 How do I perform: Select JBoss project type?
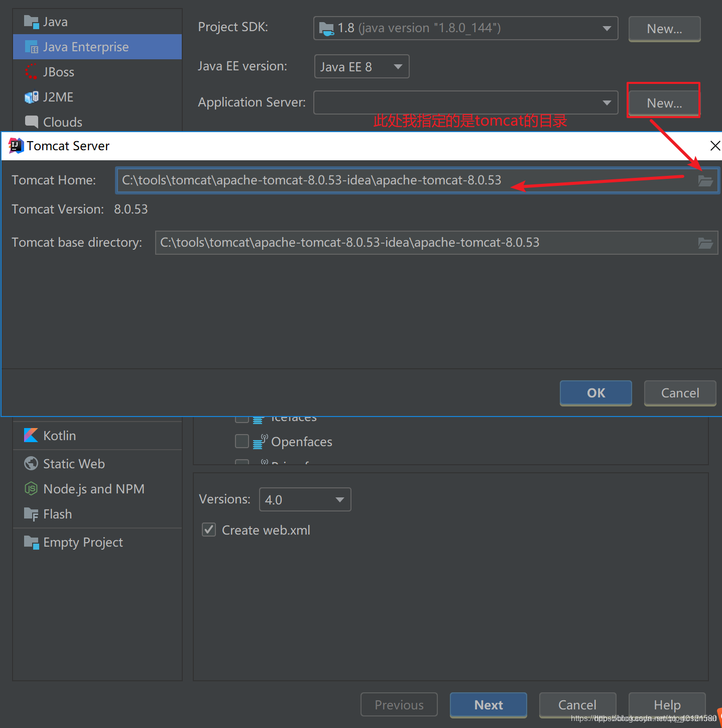[97, 72]
